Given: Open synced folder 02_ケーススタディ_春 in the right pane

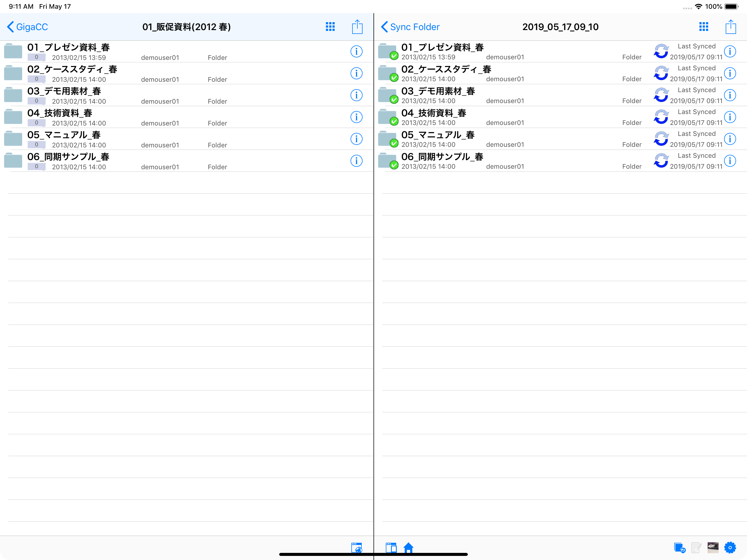Looking at the screenshot, I should [x=561, y=73].
